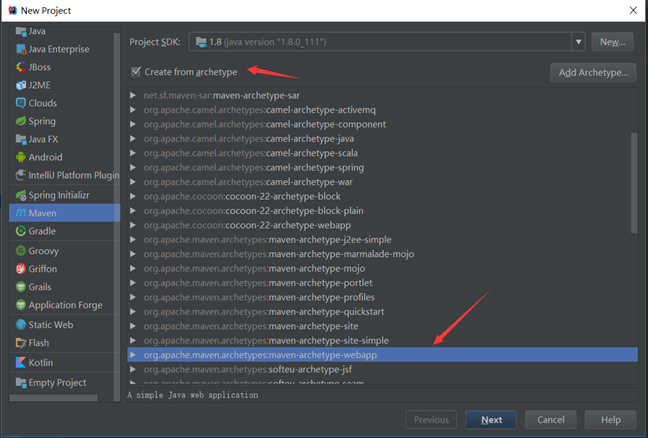Click the Flash folder icon
Screen dimensions: 648x438
tap(21, 343)
